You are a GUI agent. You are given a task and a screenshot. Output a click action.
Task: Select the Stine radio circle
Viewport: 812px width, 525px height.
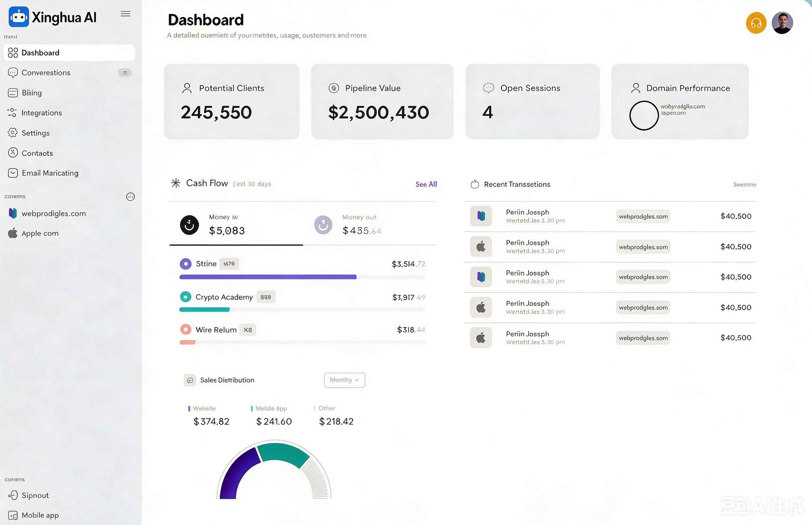pos(185,264)
